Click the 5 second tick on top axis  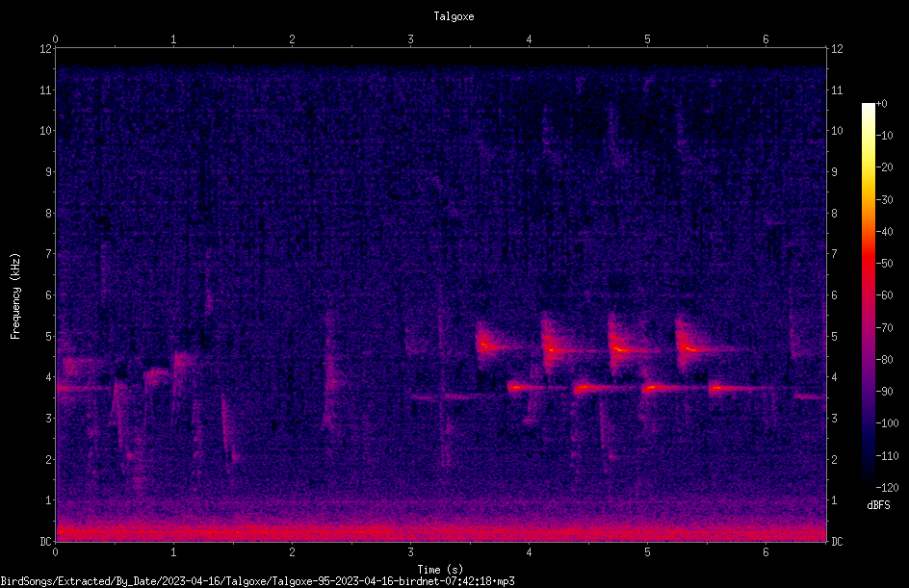pos(647,39)
